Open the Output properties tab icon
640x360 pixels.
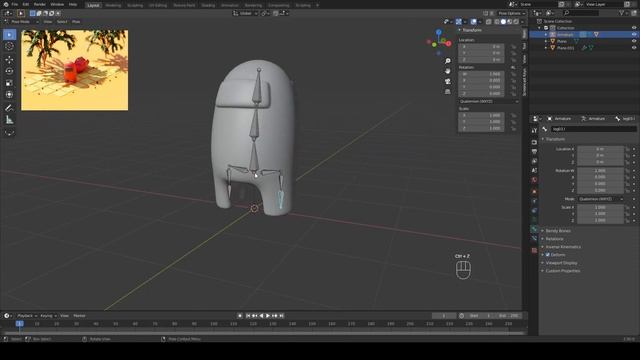point(534,152)
